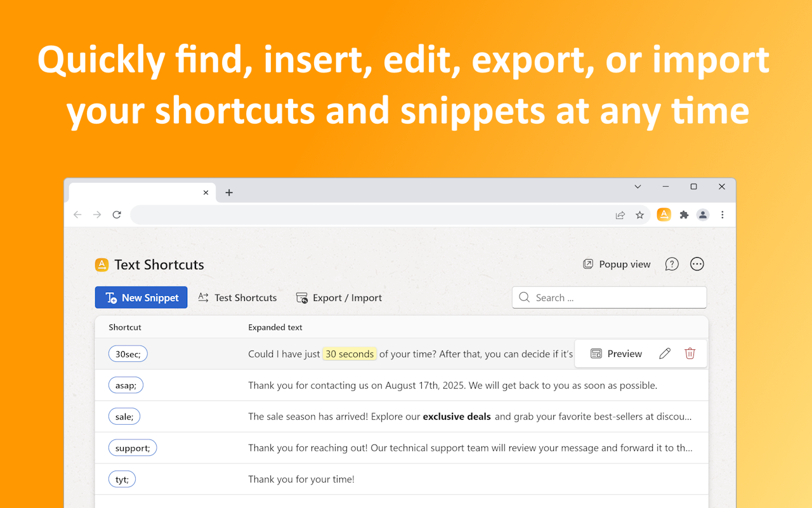Click the Shortcut column header

coord(125,328)
